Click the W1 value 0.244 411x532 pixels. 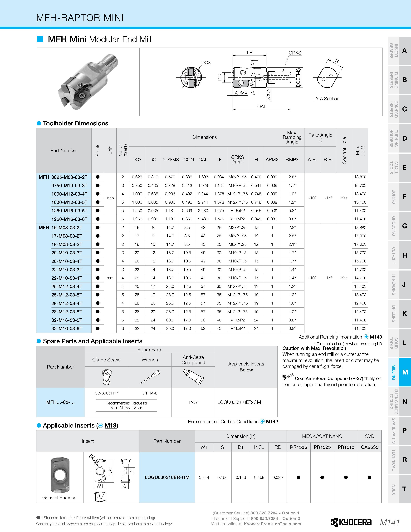pos(204,478)
